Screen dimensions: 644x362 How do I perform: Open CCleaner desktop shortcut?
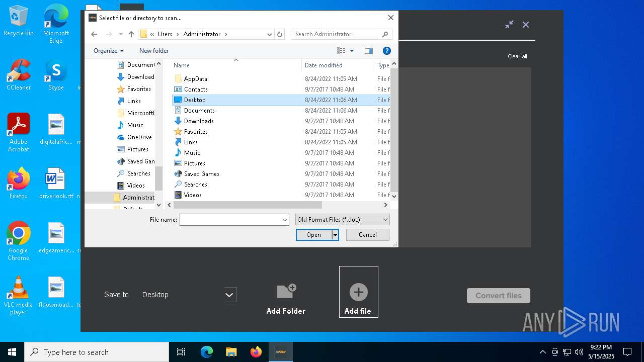tap(19, 75)
